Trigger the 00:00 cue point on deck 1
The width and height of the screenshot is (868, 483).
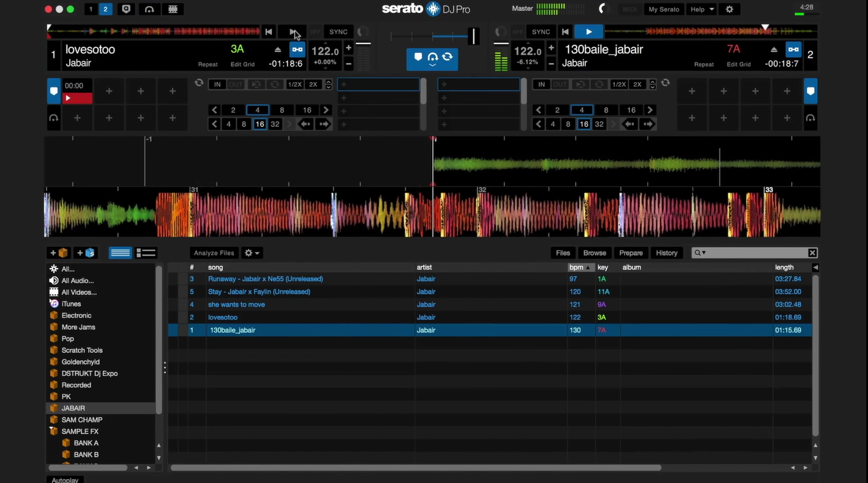(77, 91)
